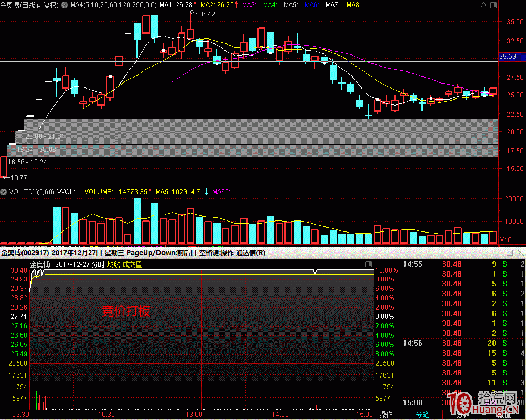The image size is (526, 420).
Task: Click the 0.00% axis label
Action: (385, 317)
